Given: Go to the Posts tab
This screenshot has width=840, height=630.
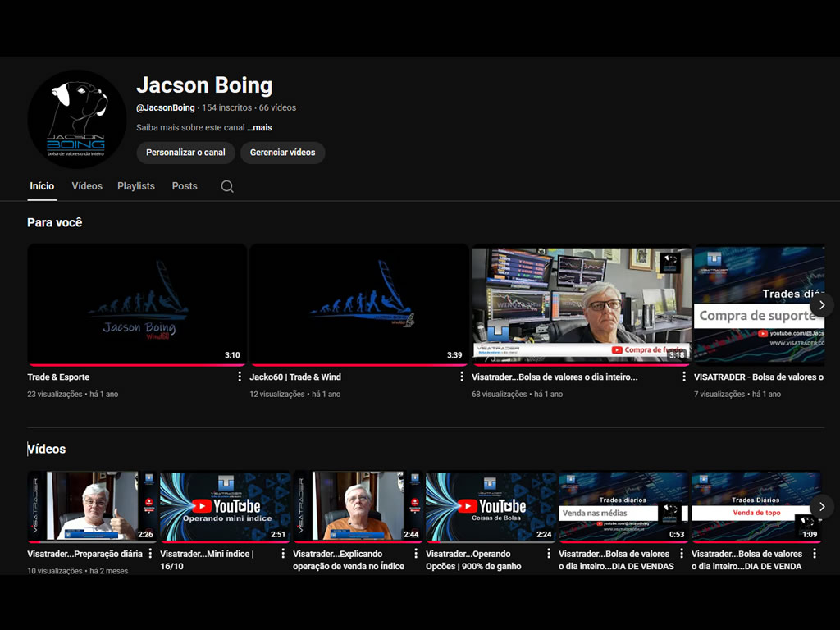Looking at the screenshot, I should coord(185,186).
